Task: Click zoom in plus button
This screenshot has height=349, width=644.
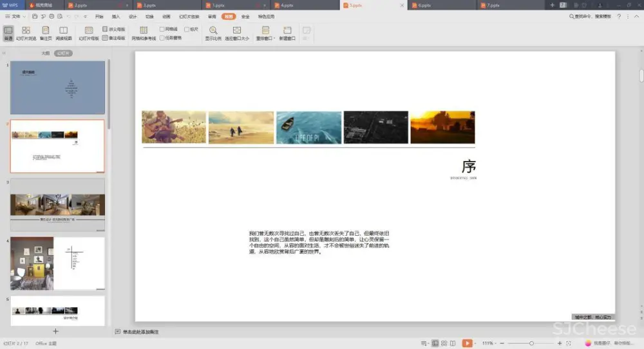Action: pyautogui.click(x=560, y=343)
